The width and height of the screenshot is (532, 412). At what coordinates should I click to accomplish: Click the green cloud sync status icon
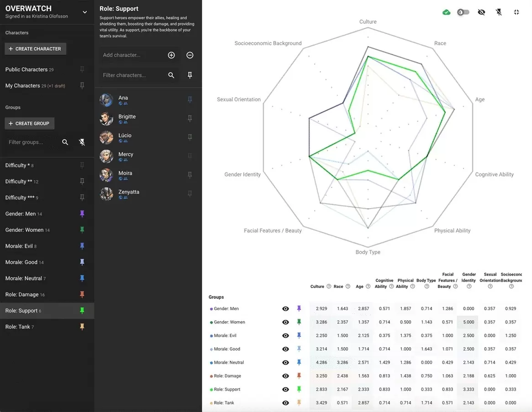point(447,12)
